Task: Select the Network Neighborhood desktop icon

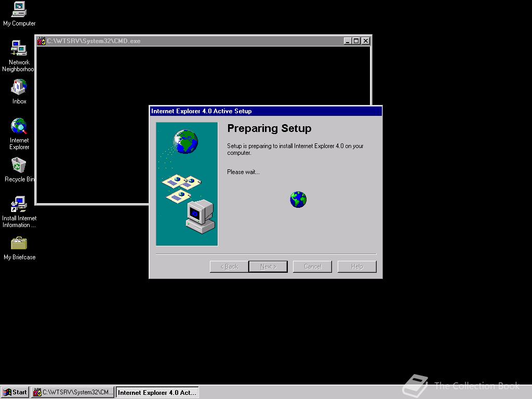Action: [x=18, y=56]
